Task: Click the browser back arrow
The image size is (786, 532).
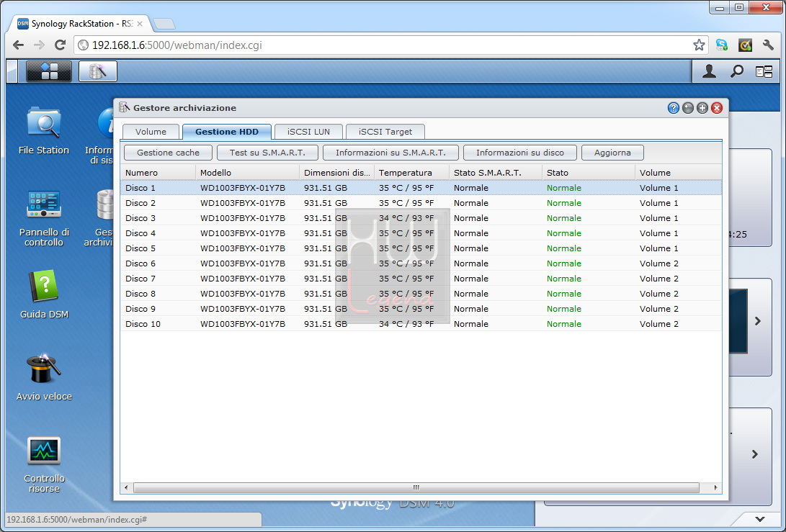Action: [x=19, y=45]
